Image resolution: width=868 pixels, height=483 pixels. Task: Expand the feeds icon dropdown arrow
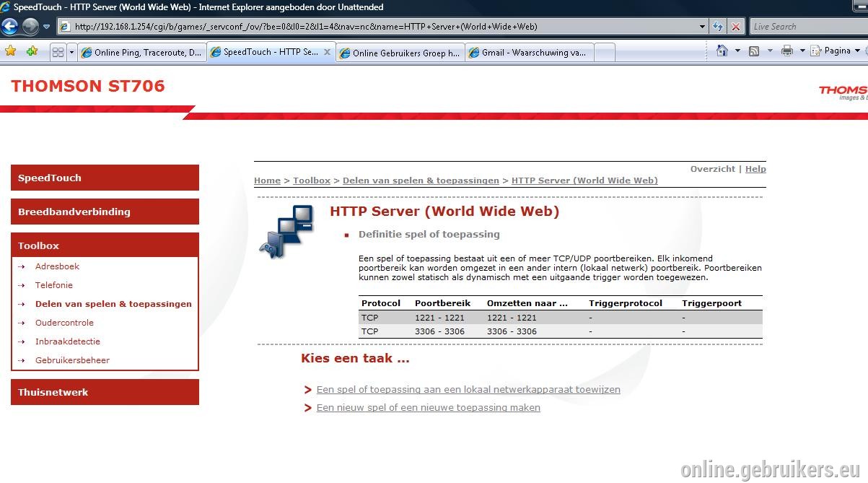(769, 51)
